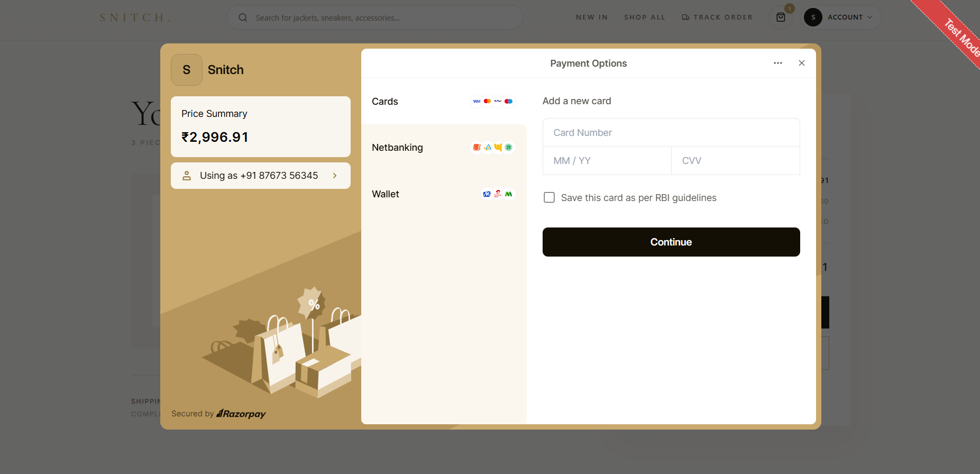Click the Price Summary card

click(x=261, y=126)
